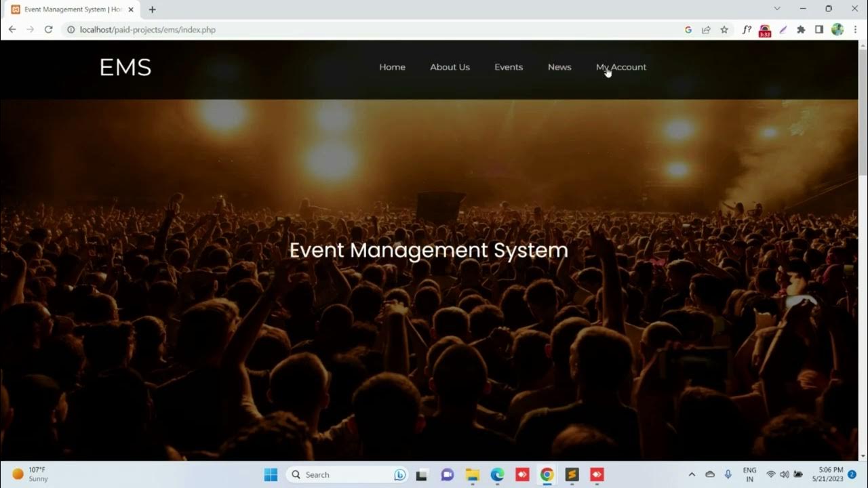This screenshot has width=868, height=488.
Task: Click the page vertical scrollbar thumb
Action: pyautogui.click(x=863, y=112)
